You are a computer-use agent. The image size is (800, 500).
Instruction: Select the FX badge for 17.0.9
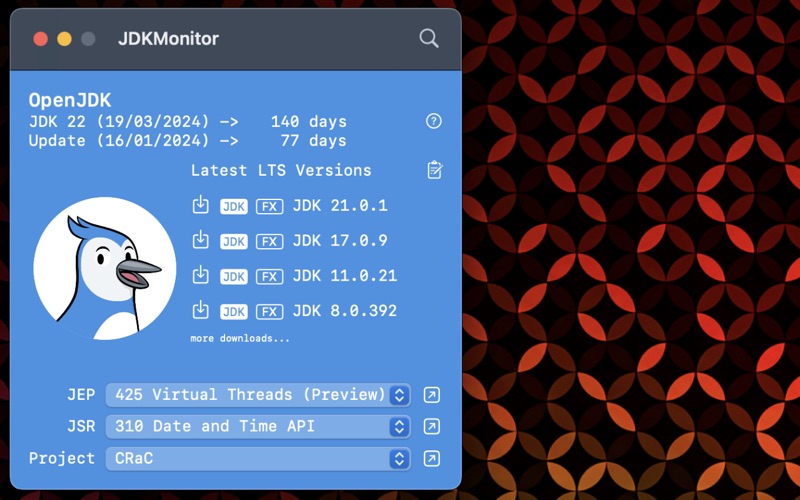click(x=269, y=241)
